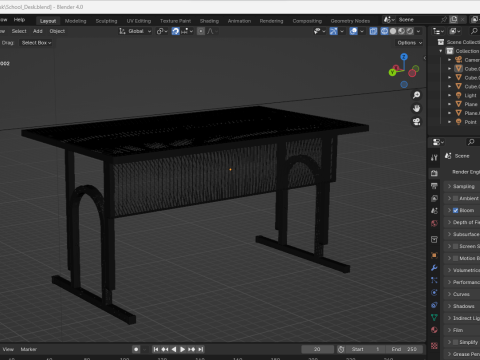The width and height of the screenshot is (480, 360).
Task: Pin the scene with the pin icon
Action: [444, 20]
